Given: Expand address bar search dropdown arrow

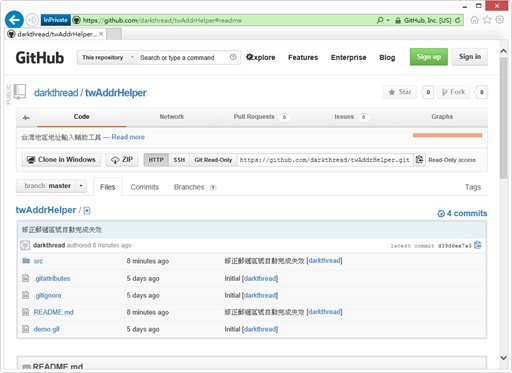Looking at the screenshot, I should [388, 20].
